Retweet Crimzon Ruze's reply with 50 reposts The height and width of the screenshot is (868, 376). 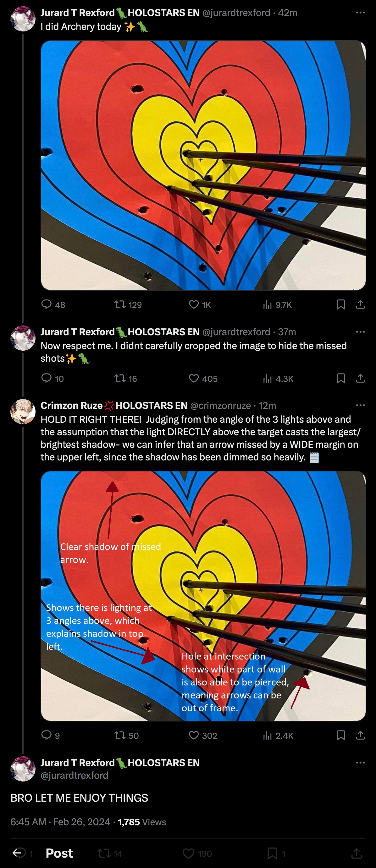119,735
